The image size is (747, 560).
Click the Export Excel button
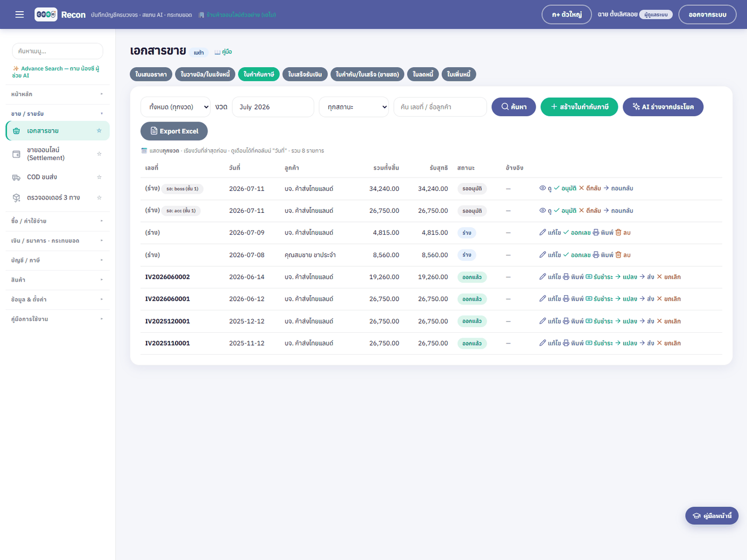coord(174,131)
